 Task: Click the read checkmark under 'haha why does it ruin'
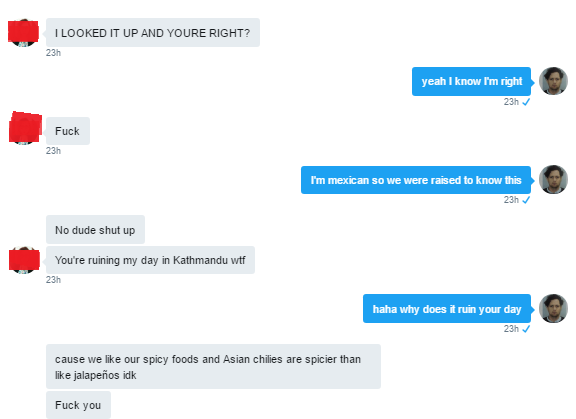(526, 329)
